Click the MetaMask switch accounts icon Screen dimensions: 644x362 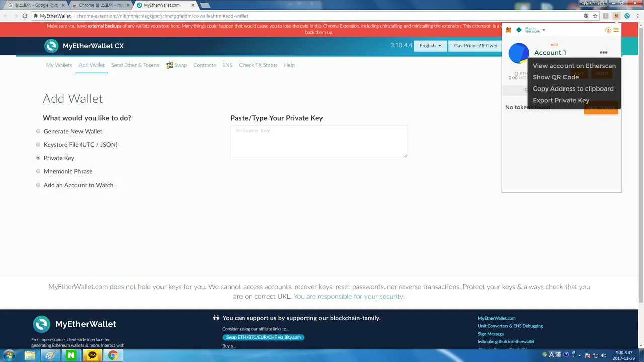pos(608,30)
